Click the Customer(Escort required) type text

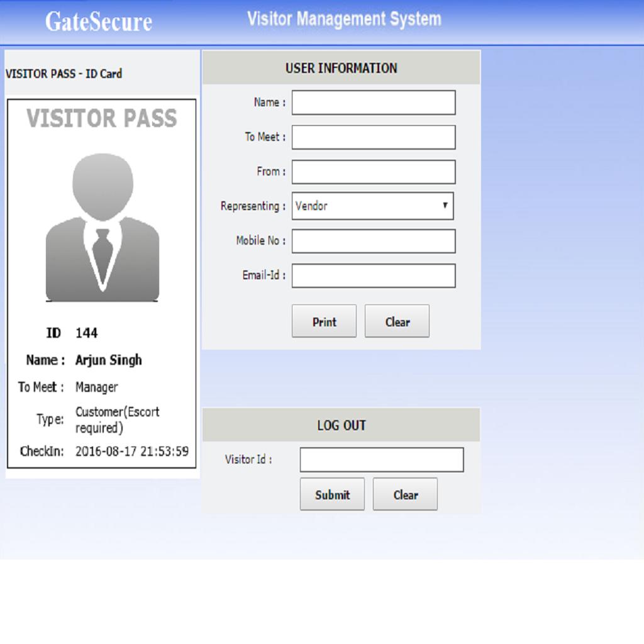click(117, 419)
